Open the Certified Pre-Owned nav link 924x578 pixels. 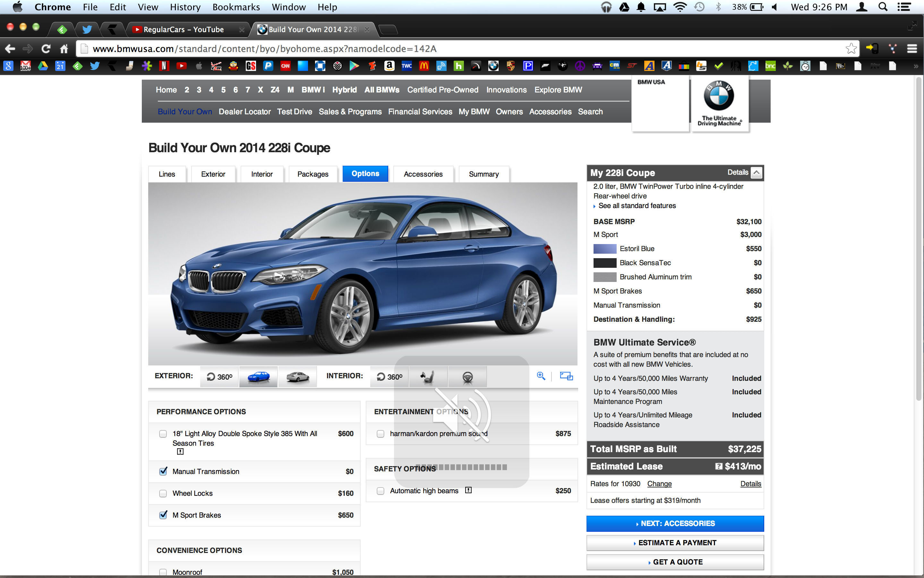coord(442,90)
